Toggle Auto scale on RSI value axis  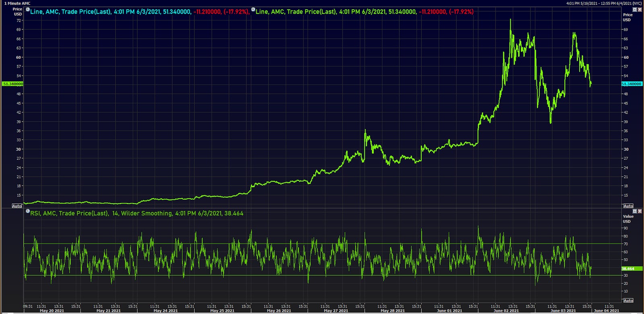coord(628,300)
